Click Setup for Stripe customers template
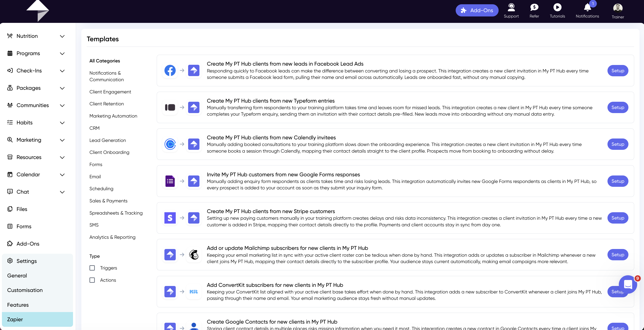Screen dimensions: 644x330 click(618, 218)
